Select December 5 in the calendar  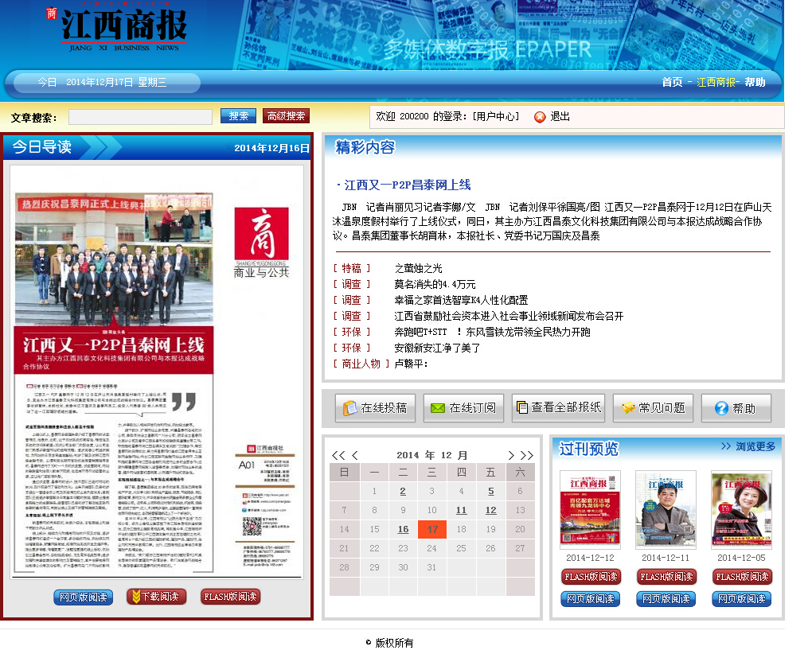click(x=491, y=492)
